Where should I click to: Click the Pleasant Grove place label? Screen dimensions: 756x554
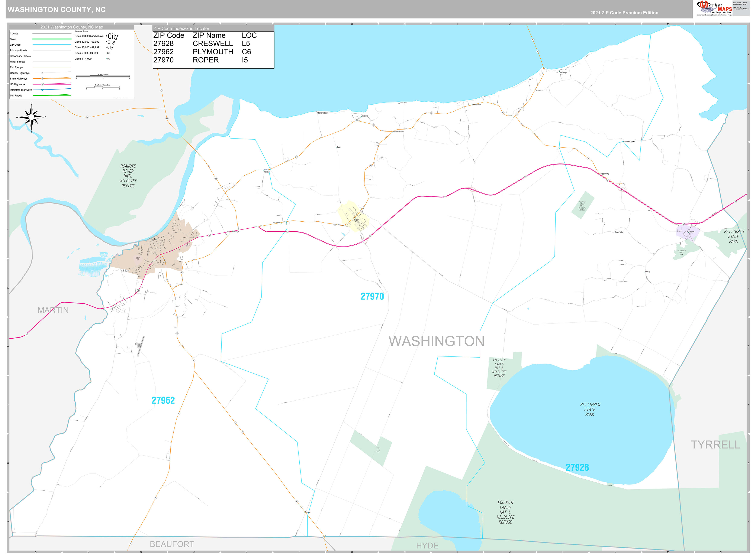coord(398,132)
